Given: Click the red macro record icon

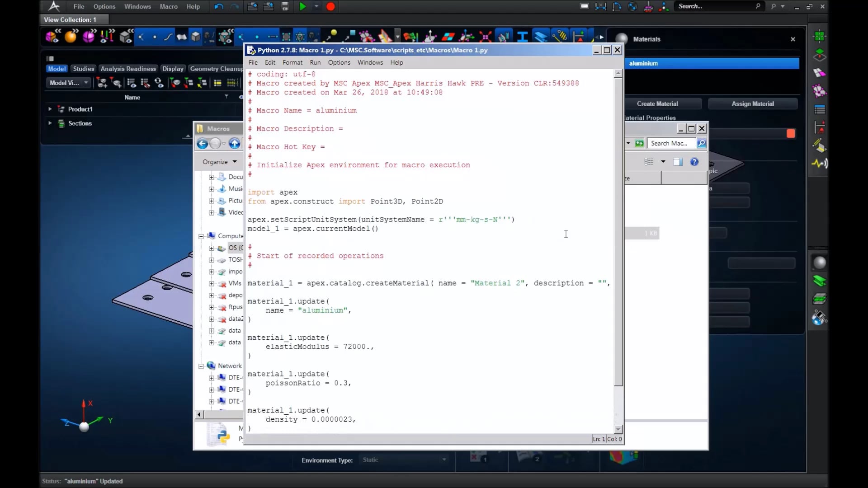Looking at the screenshot, I should coord(330,6).
